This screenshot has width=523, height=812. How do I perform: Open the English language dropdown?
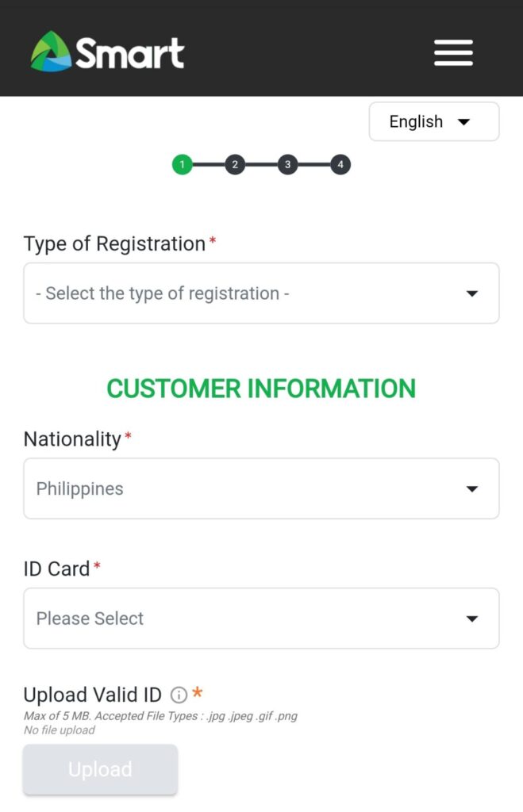pyautogui.click(x=434, y=121)
